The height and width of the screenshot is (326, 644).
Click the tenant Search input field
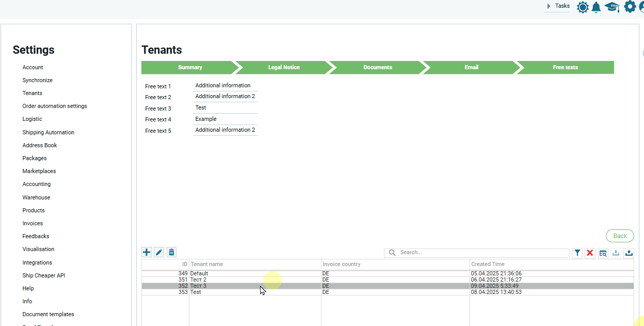482,253
